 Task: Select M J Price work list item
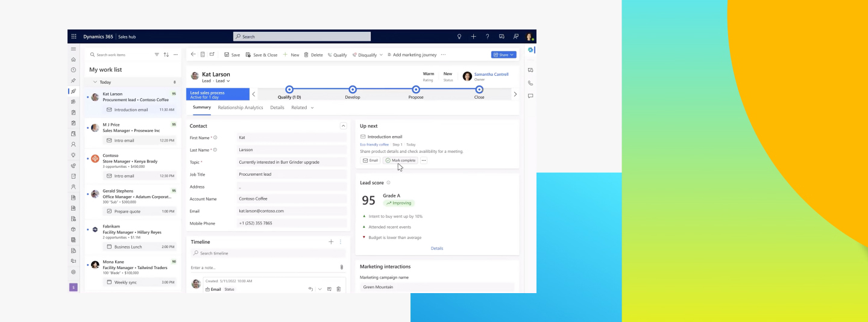[133, 132]
